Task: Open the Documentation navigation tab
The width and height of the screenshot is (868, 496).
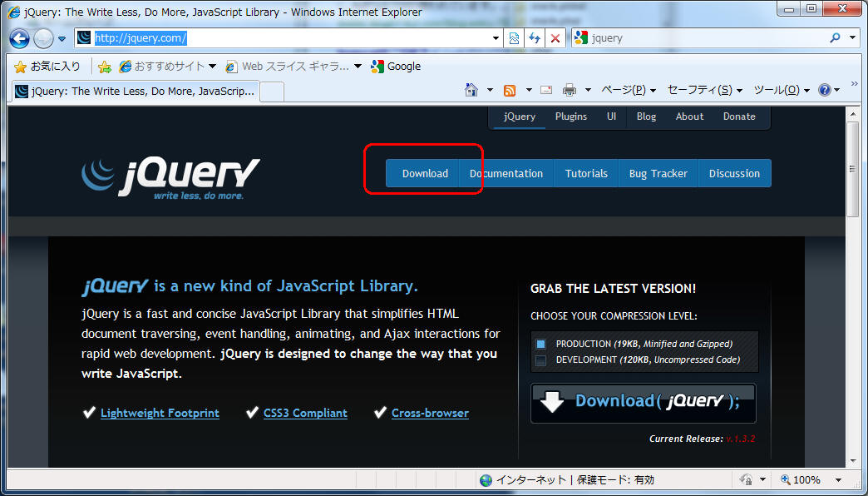Action: 506,173
